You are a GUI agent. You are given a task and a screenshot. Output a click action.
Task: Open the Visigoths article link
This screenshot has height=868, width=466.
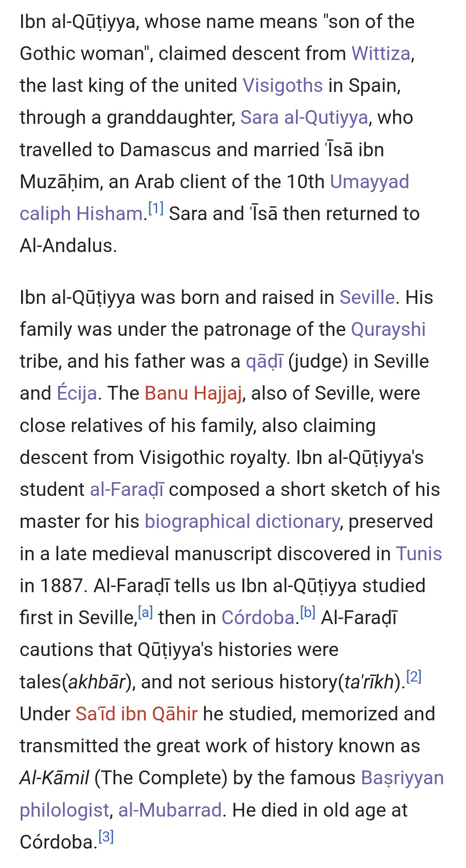pos(283,85)
